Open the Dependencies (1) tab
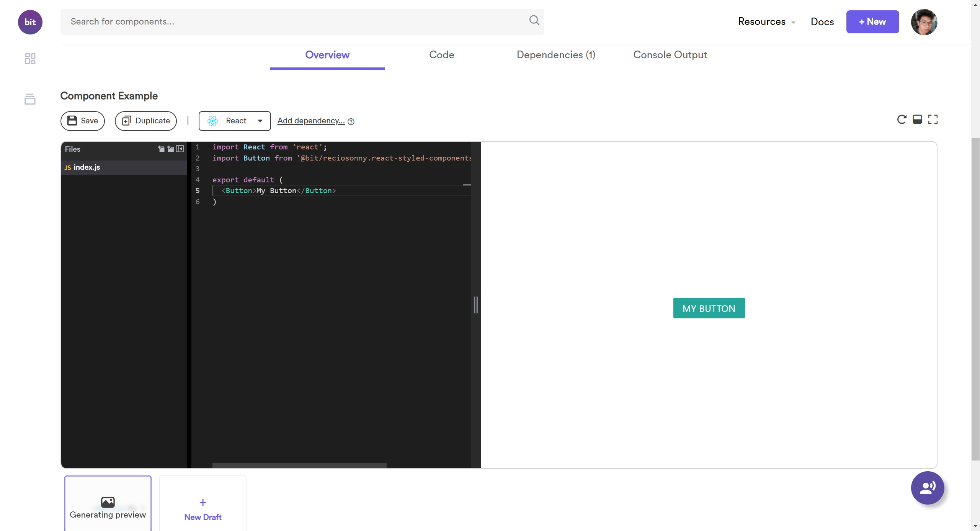980x531 pixels. click(556, 55)
